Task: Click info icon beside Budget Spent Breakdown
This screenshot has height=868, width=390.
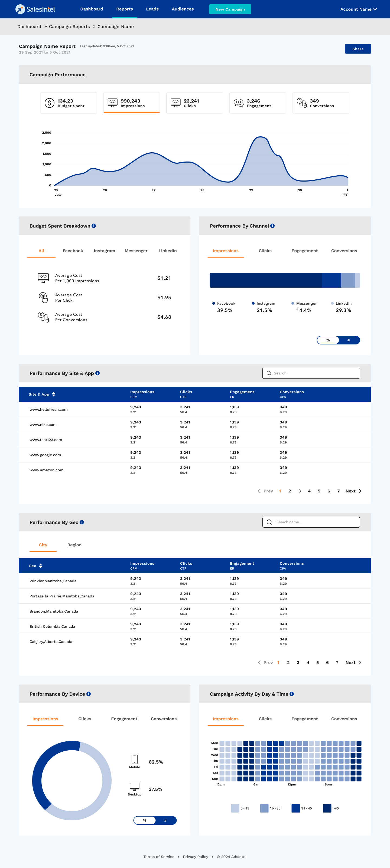Action: [94, 226]
